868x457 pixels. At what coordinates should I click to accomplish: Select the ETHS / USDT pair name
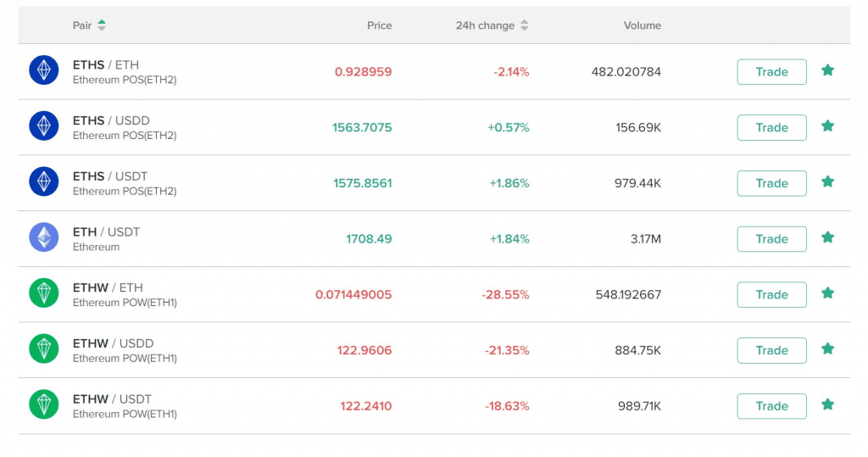pos(110,176)
